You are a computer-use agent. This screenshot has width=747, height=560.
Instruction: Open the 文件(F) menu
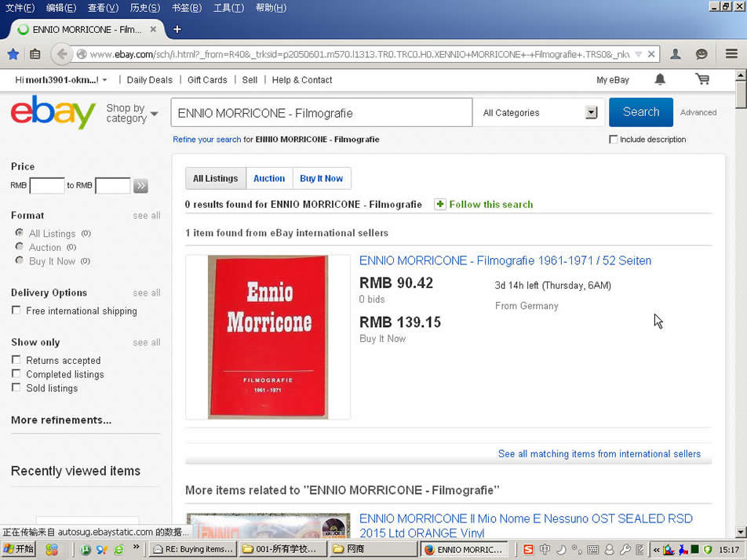tap(20, 8)
